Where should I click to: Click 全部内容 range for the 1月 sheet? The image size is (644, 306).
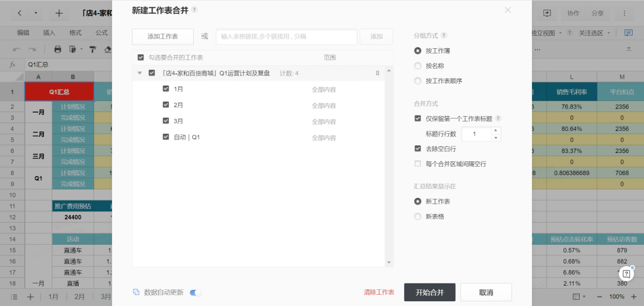(324, 89)
